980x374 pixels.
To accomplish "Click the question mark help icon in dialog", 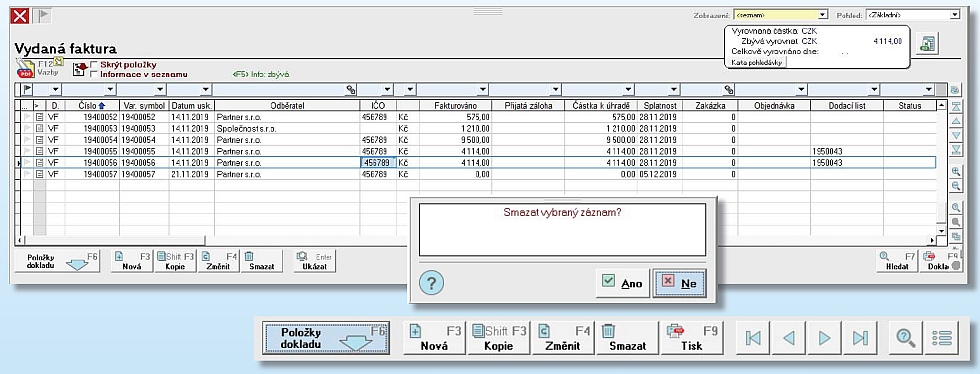I will point(431,283).
